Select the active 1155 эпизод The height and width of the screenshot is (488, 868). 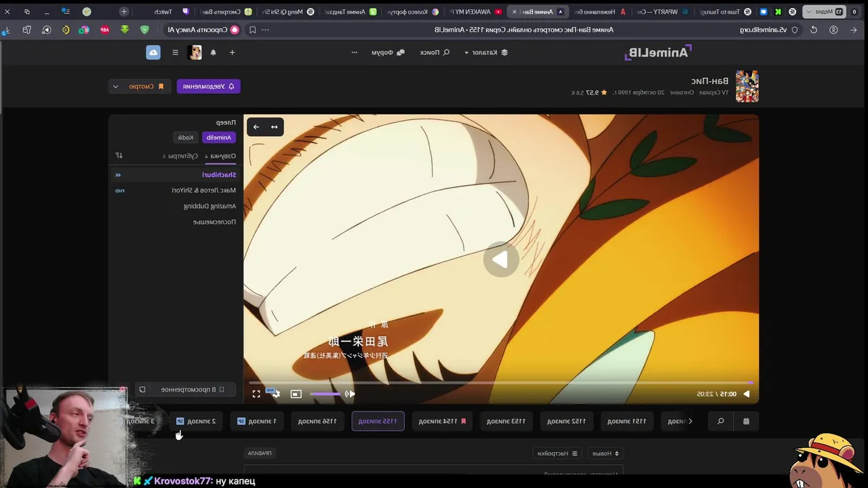click(378, 421)
